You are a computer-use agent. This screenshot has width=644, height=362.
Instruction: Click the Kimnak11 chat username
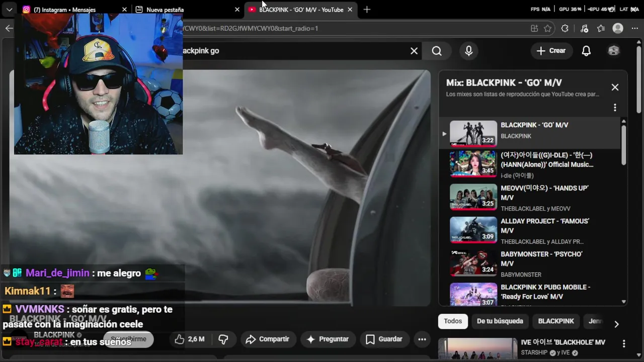28,291
